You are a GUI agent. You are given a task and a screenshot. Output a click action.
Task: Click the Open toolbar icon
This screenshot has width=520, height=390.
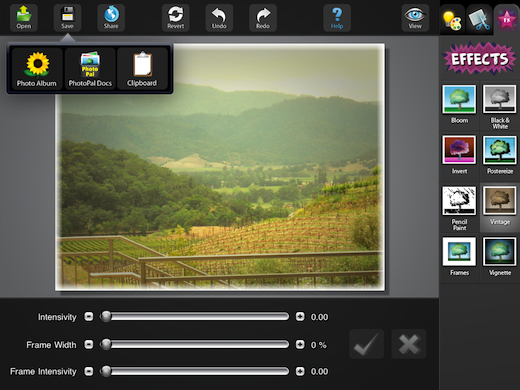pyautogui.click(x=24, y=18)
